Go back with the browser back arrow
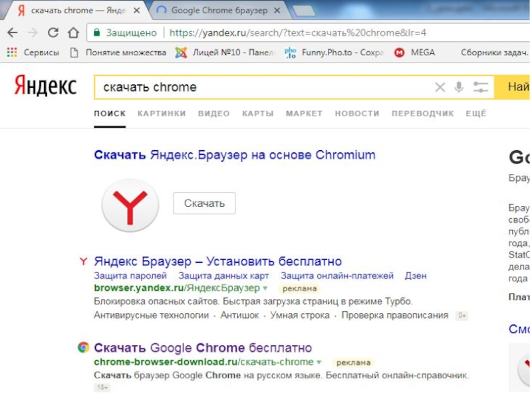 13,33
